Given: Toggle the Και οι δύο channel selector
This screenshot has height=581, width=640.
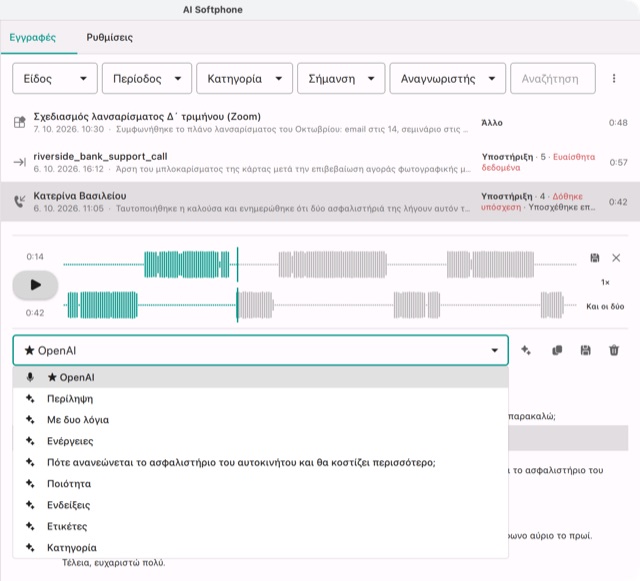Looking at the screenshot, I should [x=605, y=306].
